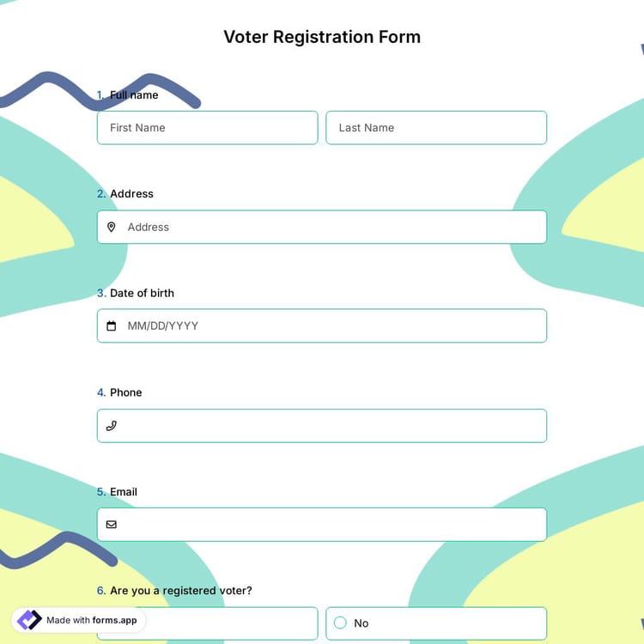Click the calendar icon in Date of birth field
This screenshot has height=644, width=644.
[111, 326]
